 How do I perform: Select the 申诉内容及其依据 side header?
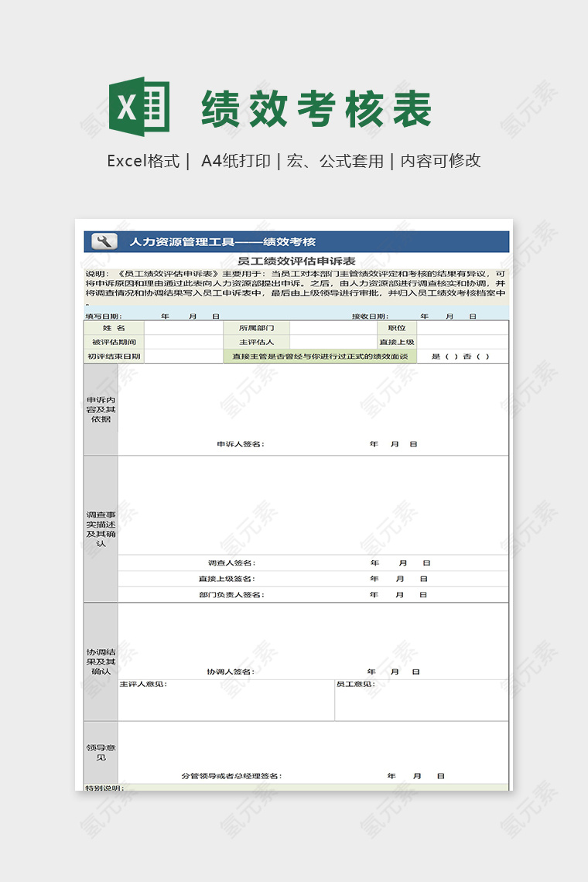(101, 409)
